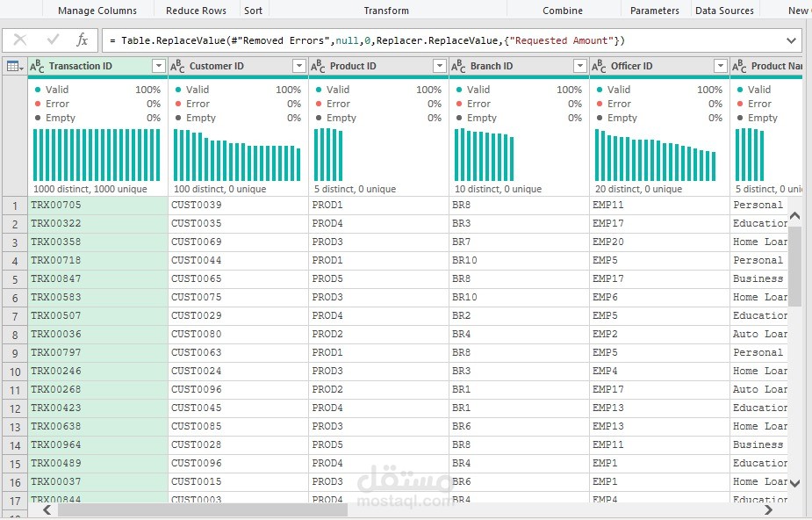This screenshot has width=812, height=520.
Task: Select the cell TRX00705 in row 1
Action: [97, 205]
